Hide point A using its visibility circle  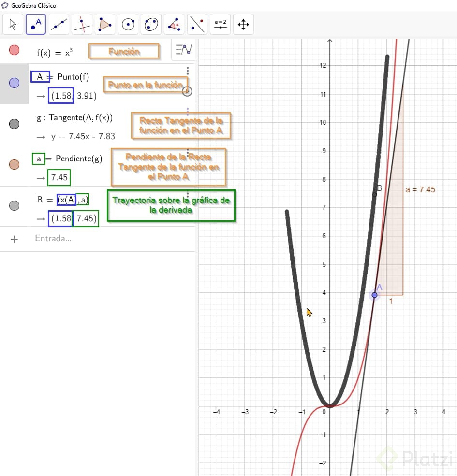14,83
